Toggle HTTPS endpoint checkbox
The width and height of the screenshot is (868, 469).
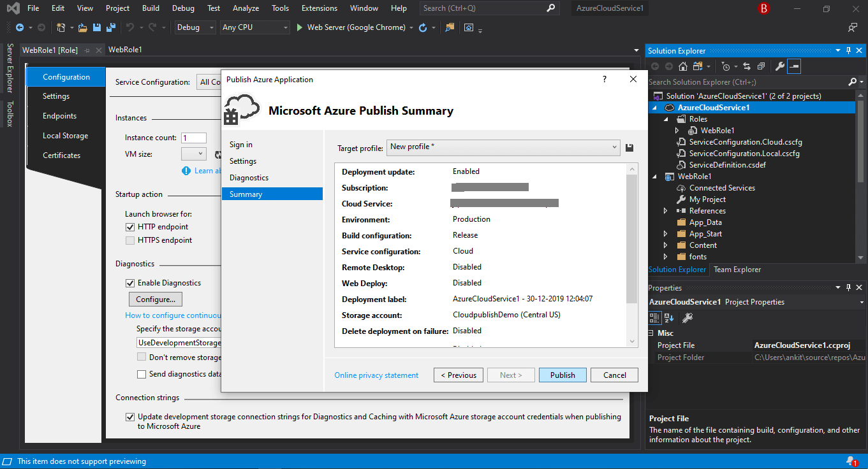pyautogui.click(x=130, y=240)
